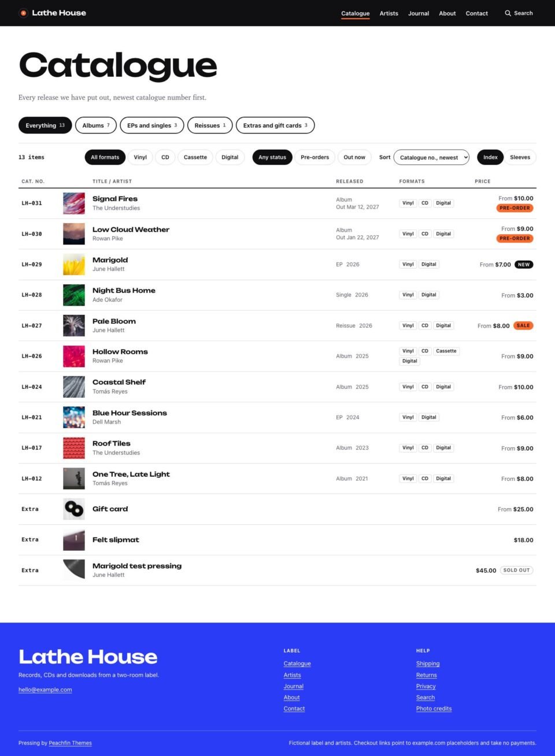The image size is (555, 756).
Task: Open the Coastal Shelf cover thumbnail
Action: tap(74, 387)
